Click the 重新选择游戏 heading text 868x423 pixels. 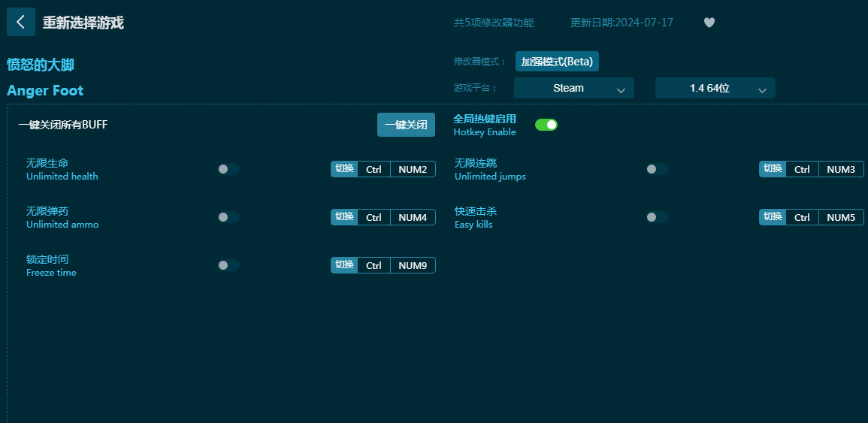[83, 23]
